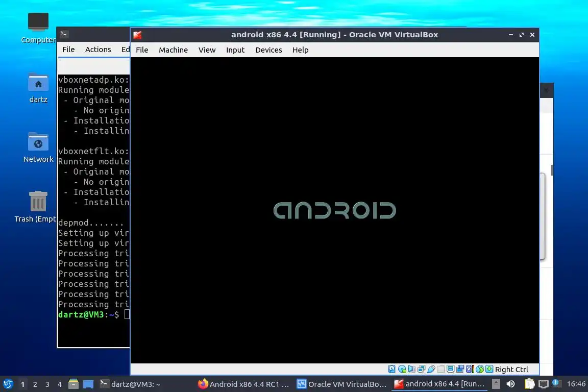Switch to android x86 4.4 Running task
This screenshot has width=588, height=392.
[439, 384]
